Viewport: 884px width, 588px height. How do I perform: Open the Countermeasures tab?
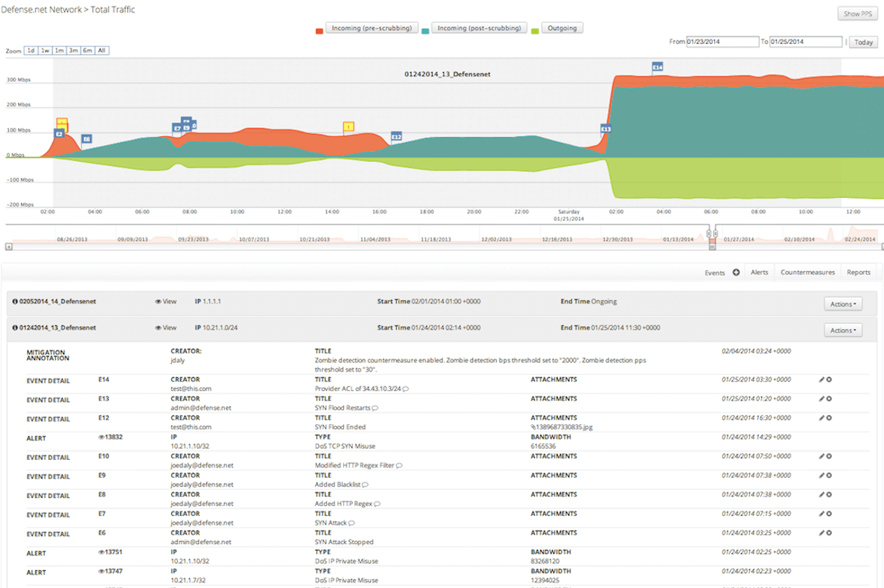807,272
